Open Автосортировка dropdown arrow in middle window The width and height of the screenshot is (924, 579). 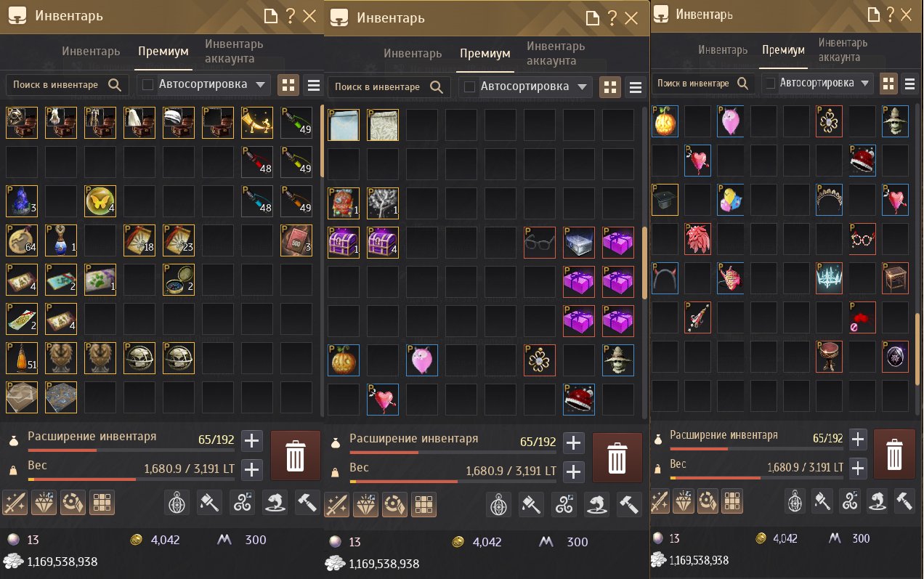583,87
